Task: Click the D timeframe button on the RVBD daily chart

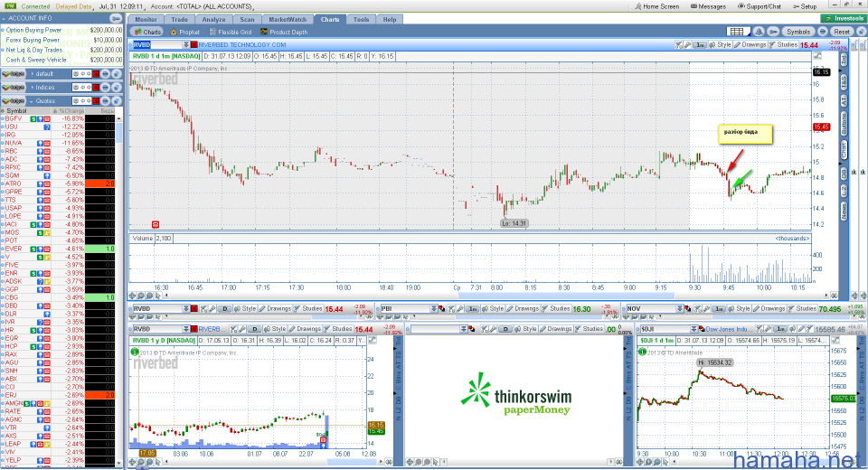Action: click(254, 329)
